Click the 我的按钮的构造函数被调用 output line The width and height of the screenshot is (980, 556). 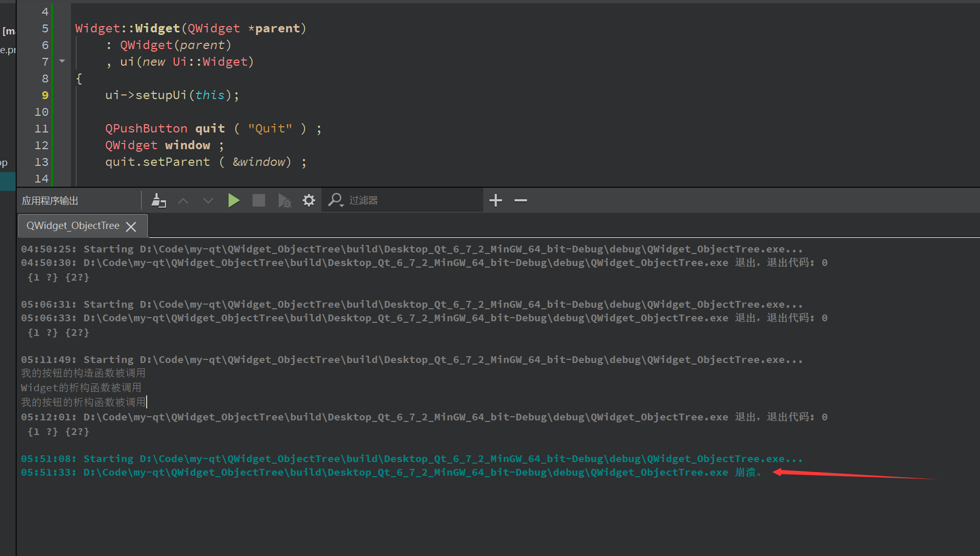click(x=83, y=373)
